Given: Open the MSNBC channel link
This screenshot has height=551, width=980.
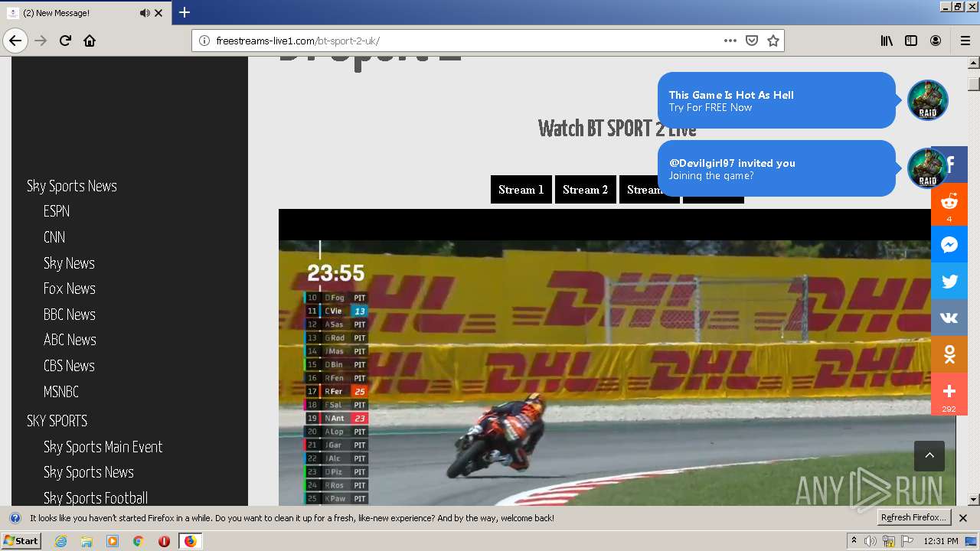Looking at the screenshot, I should [61, 392].
